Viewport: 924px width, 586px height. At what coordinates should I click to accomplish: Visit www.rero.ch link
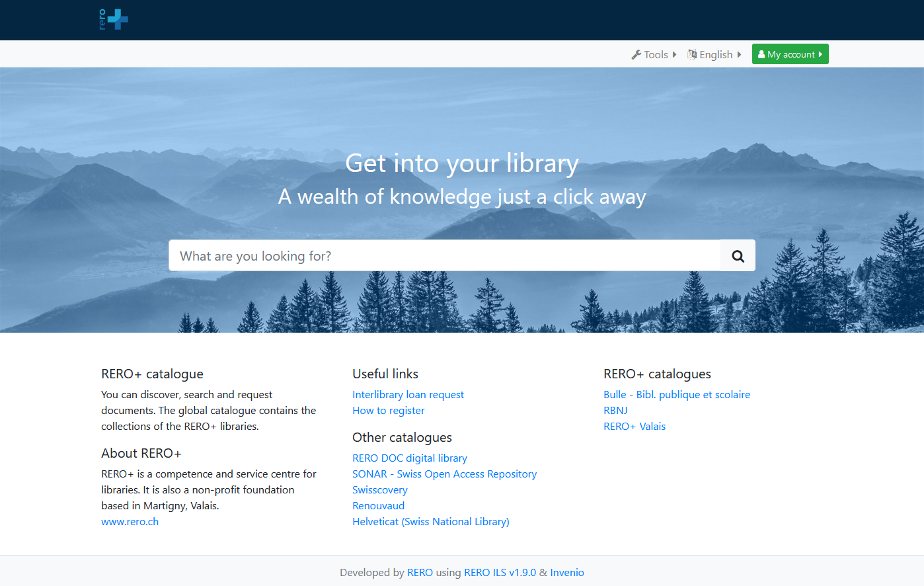pyautogui.click(x=130, y=522)
